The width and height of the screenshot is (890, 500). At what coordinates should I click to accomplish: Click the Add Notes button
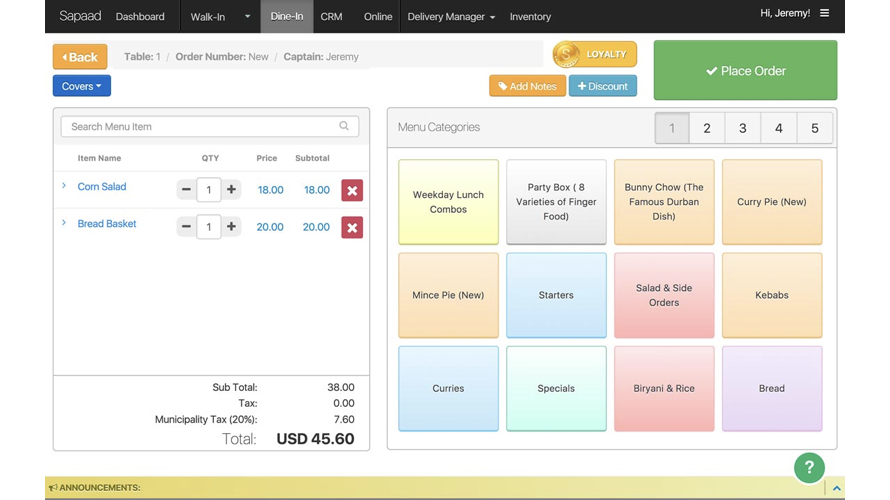click(x=527, y=87)
